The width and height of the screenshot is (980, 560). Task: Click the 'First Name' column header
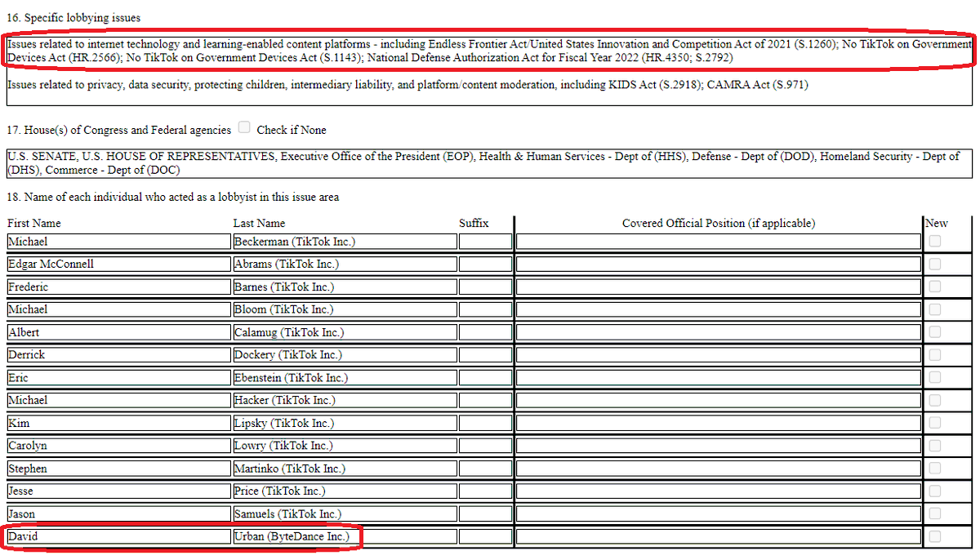tap(33, 223)
